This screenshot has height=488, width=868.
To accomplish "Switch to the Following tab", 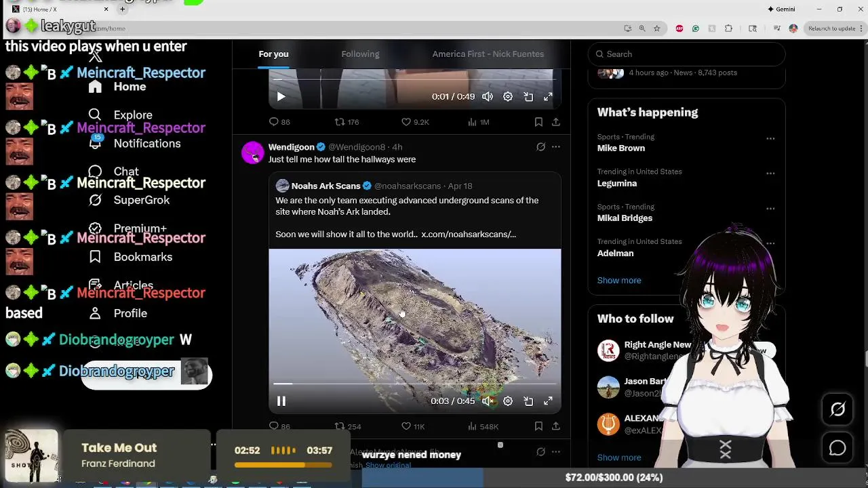I will pyautogui.click(x=360, y=54).
